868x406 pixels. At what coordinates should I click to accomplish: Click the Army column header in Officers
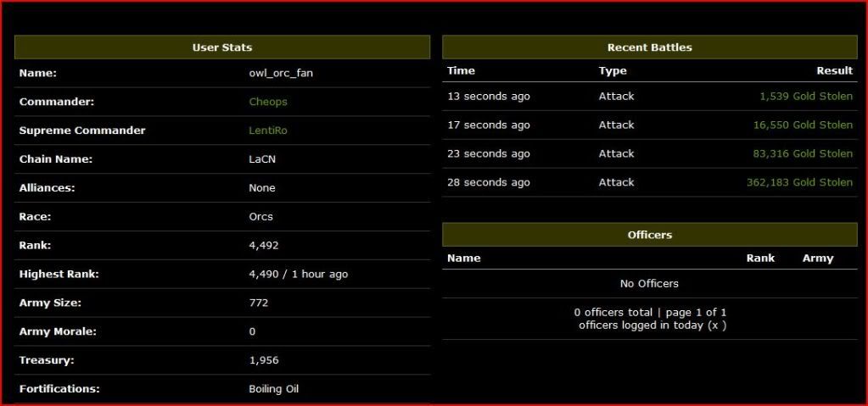point(818,259)
